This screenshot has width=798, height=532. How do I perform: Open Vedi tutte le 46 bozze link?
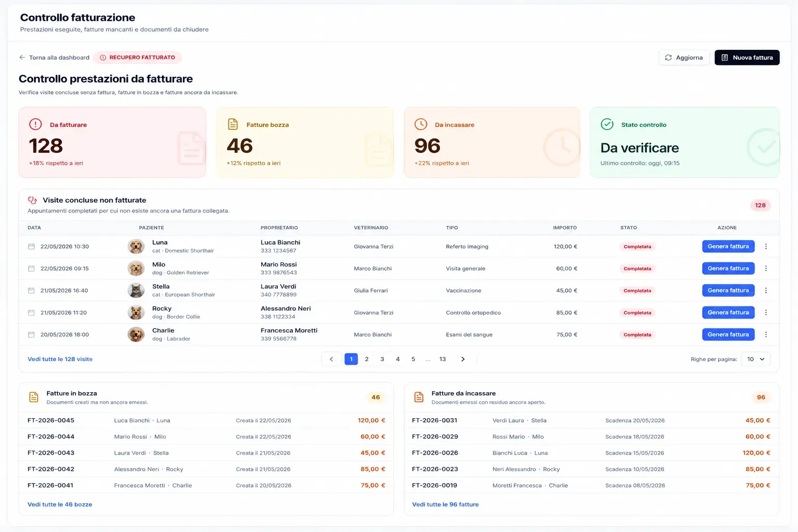tap(60, 504)
